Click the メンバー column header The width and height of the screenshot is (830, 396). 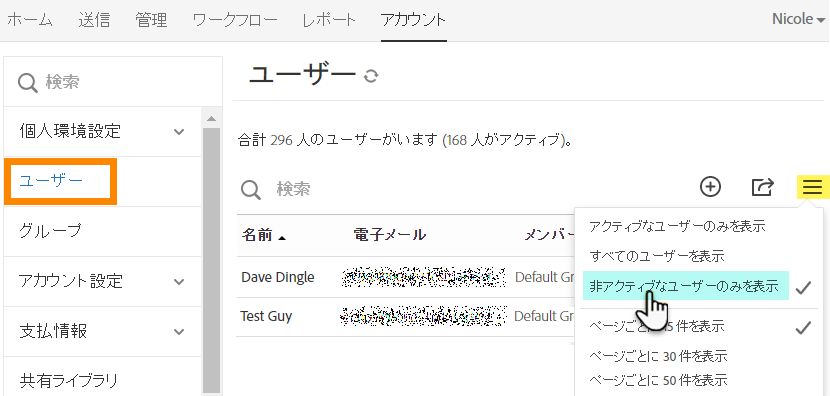point(549,235)
